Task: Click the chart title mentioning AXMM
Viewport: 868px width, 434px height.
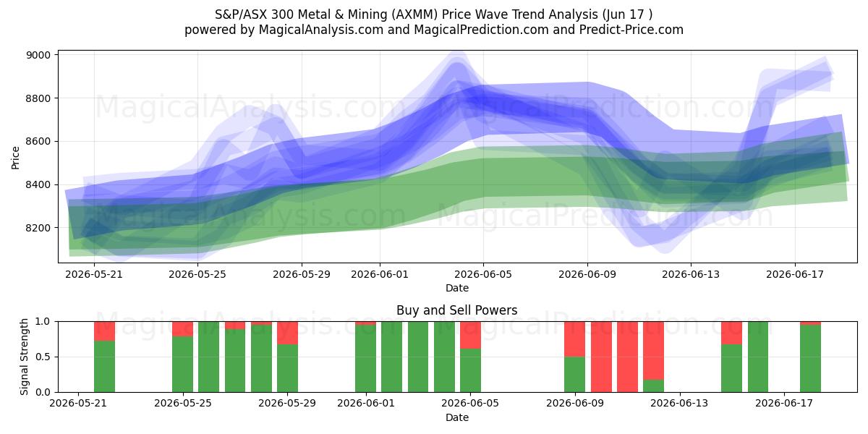Action: (434, 14)
